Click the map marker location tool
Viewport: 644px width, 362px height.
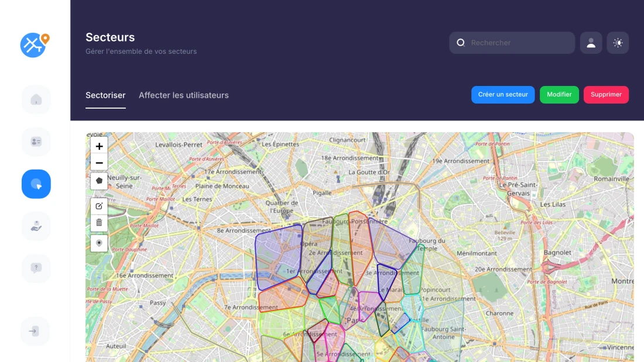pos(99,243)
